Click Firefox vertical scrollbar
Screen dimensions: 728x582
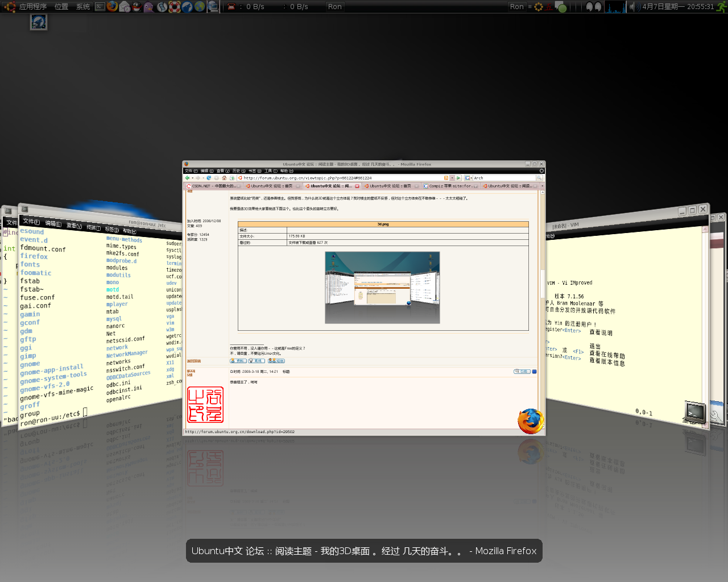pos(543,284)
